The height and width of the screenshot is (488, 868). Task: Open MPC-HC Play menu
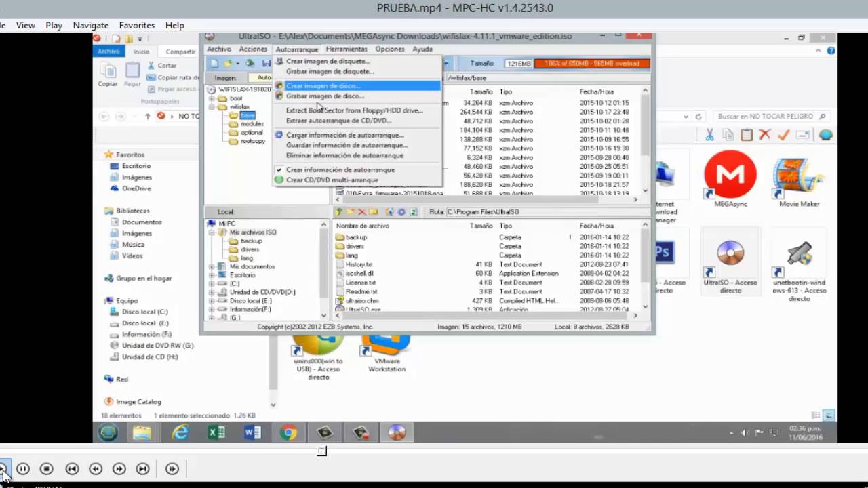[x=54, y=25]
